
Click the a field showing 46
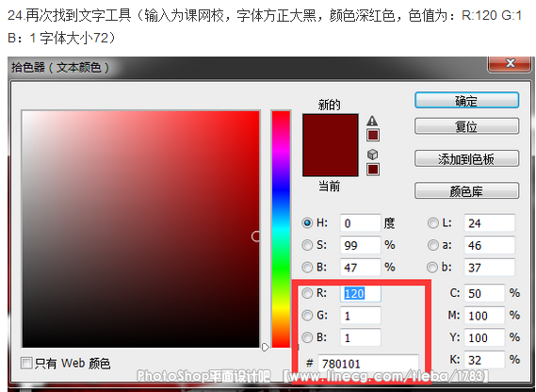pyautogui.click(x=490, y=245)
